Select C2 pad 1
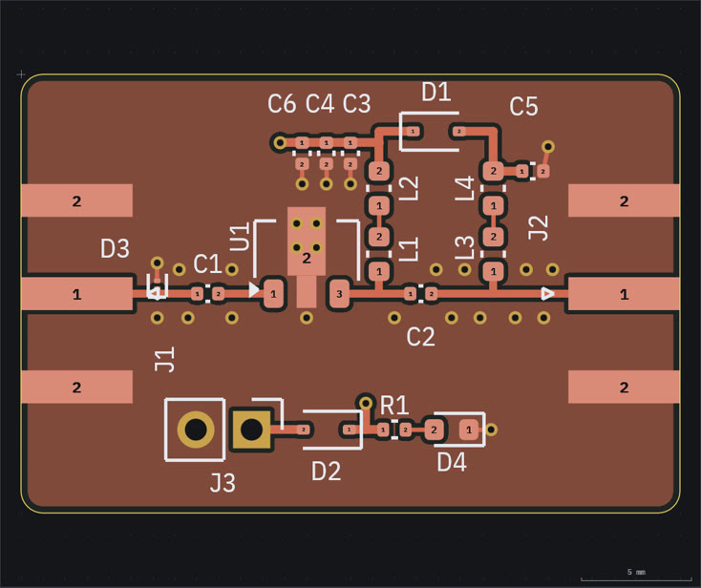Image resolution: width=701 pixels, height=588 pixels. tap(410, 294)
